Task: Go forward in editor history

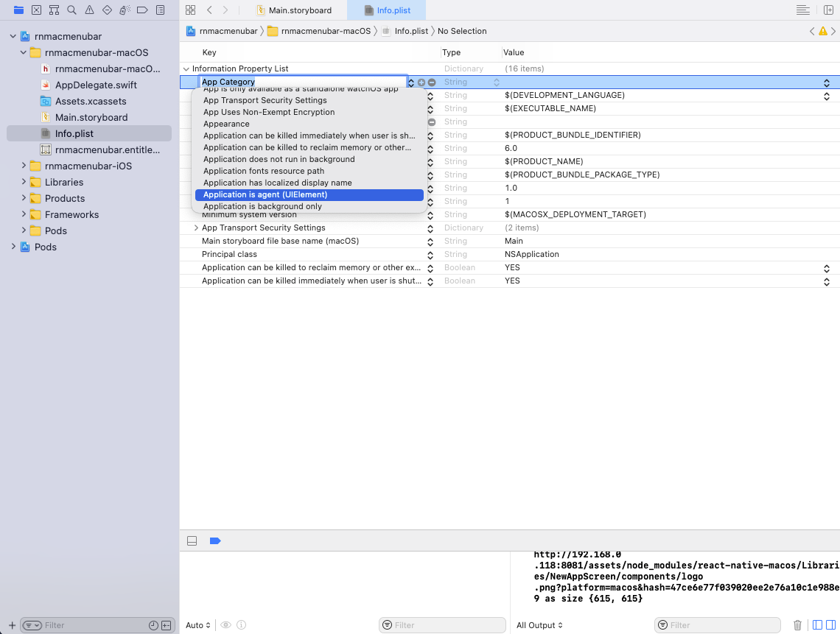Action: 225,10
